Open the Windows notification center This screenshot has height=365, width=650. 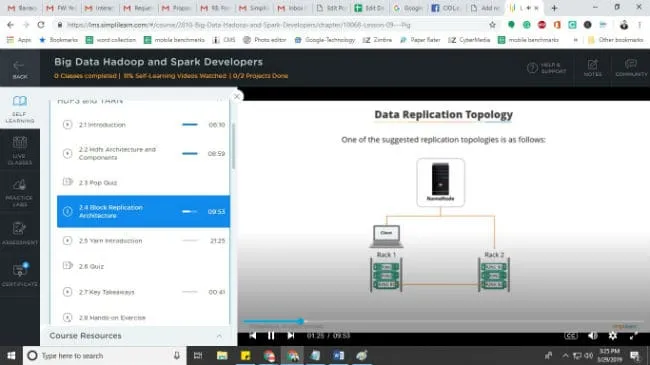point(635,355)
